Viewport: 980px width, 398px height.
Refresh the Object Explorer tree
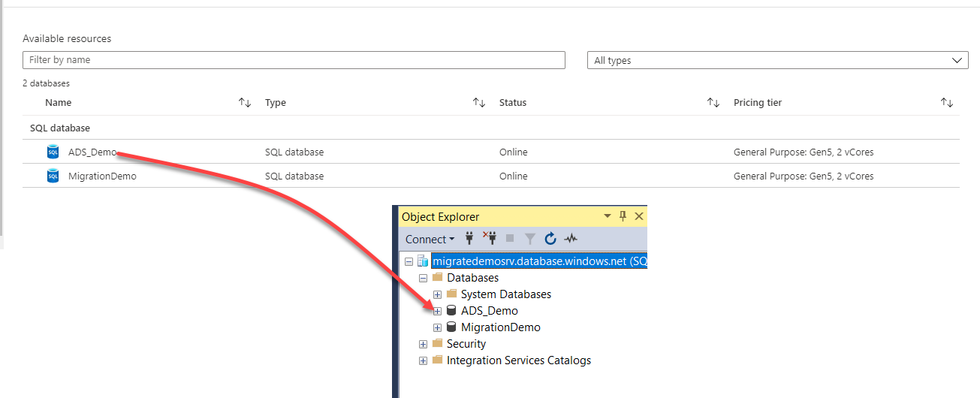tap(550, 239)
